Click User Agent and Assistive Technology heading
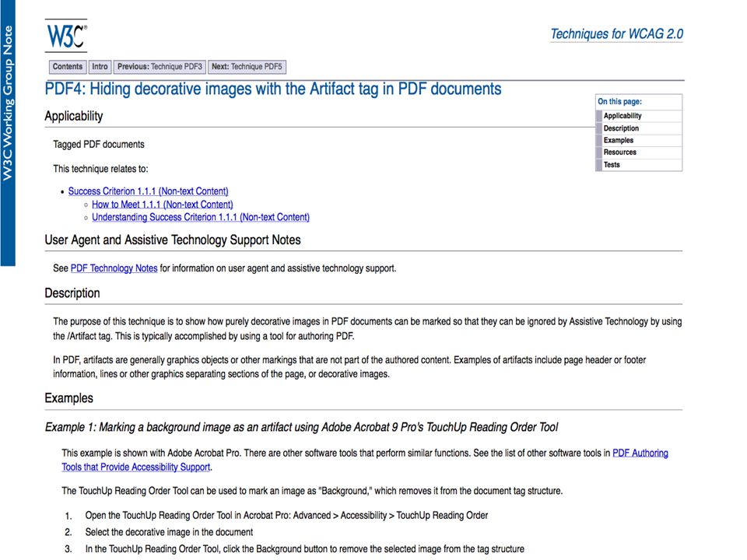This screenshot has height=560, width=747. tap(173, 240)
